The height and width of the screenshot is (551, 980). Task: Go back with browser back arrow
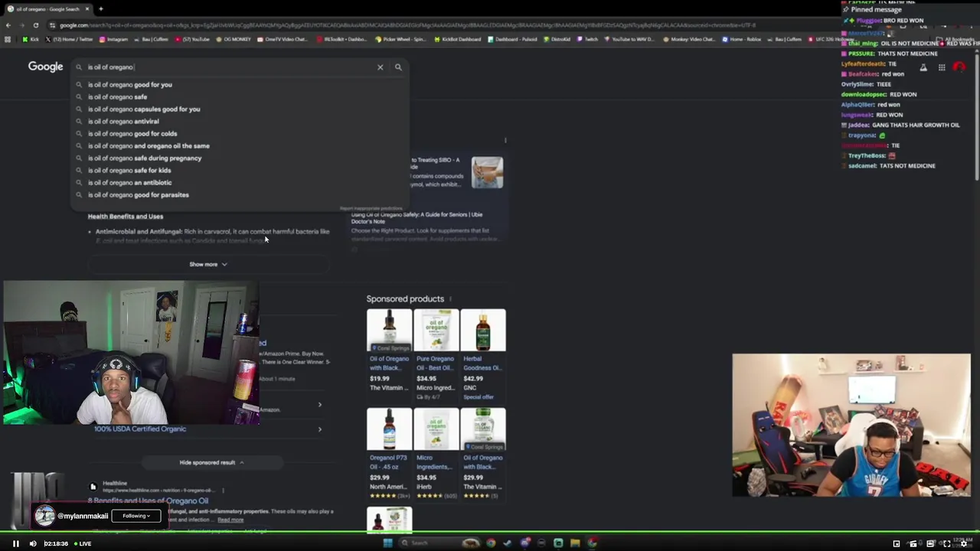[x=8, y=25]
